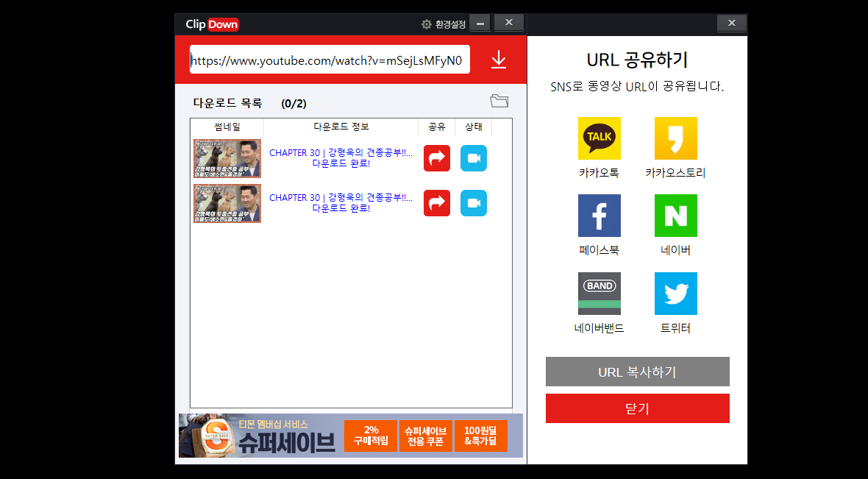Click the 다운로드 정보 column header
Image resolution: width=868 pixels, height=479 pixels.
pos(341,127)
